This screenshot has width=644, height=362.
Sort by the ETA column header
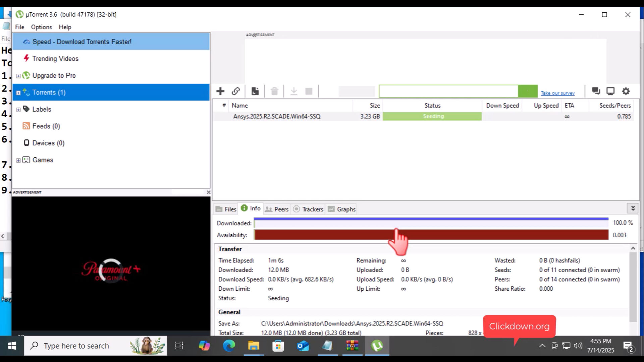coord(575,106)
